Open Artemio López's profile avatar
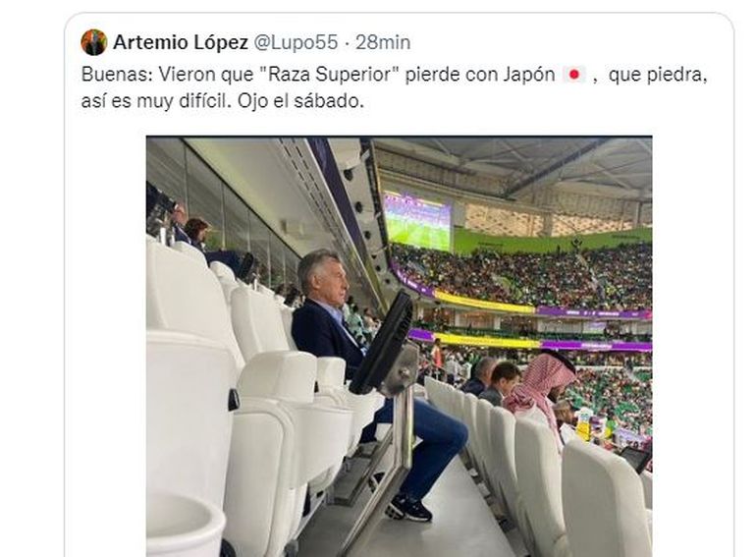756x557 pixels. (x=93, y=42)
